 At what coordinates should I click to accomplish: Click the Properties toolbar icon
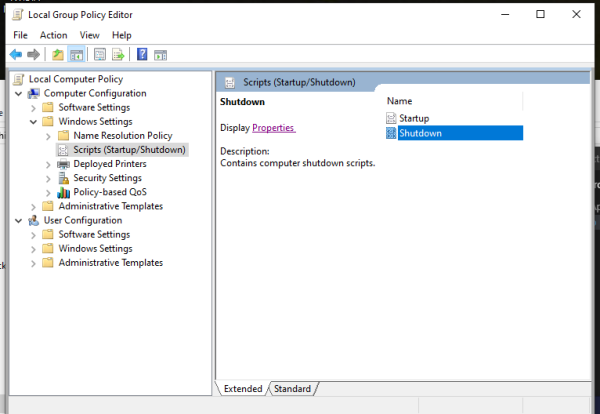click(100, 54)
